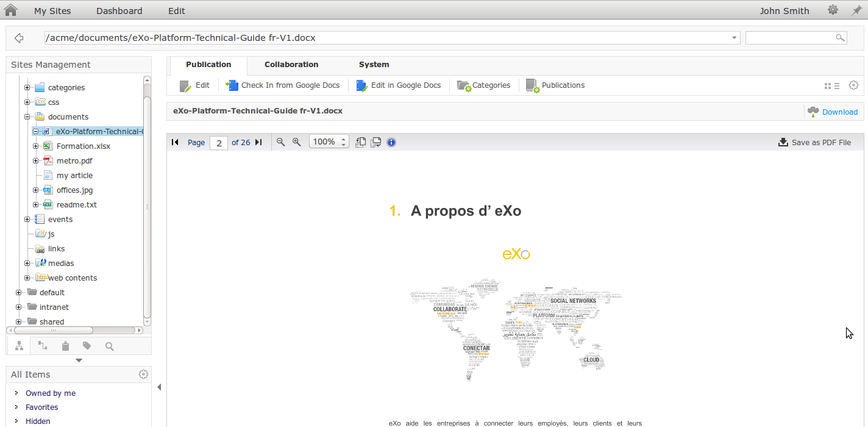Click the search input field
868x427 pixels.
796,38
